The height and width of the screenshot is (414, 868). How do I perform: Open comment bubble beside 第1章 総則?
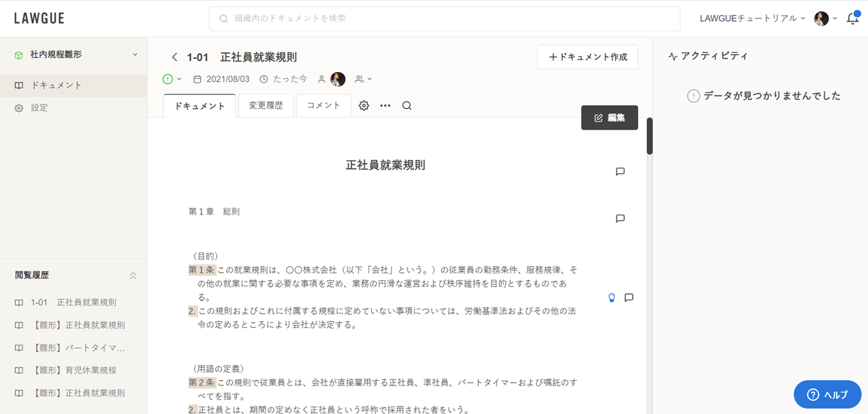pos(620,219)
